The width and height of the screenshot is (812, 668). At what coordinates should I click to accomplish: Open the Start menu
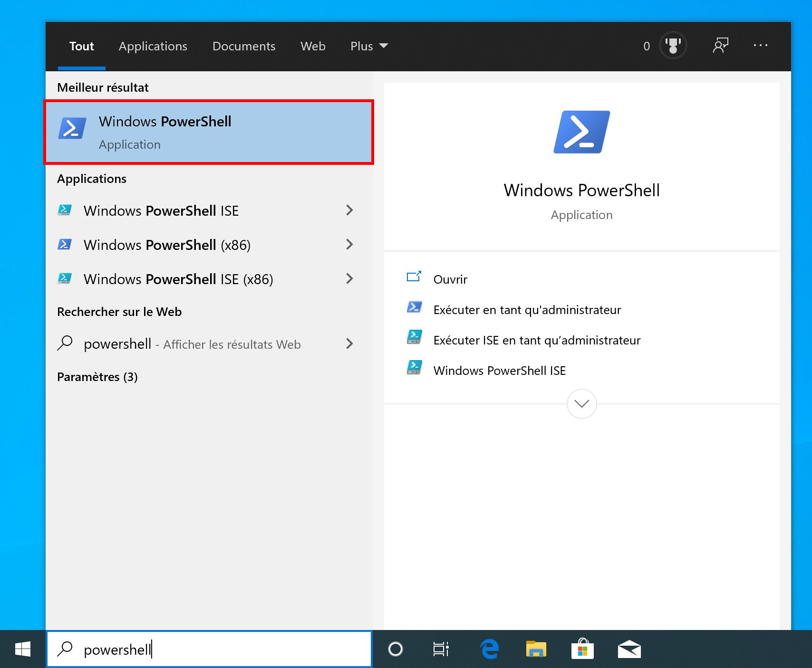tap(22, 649)
